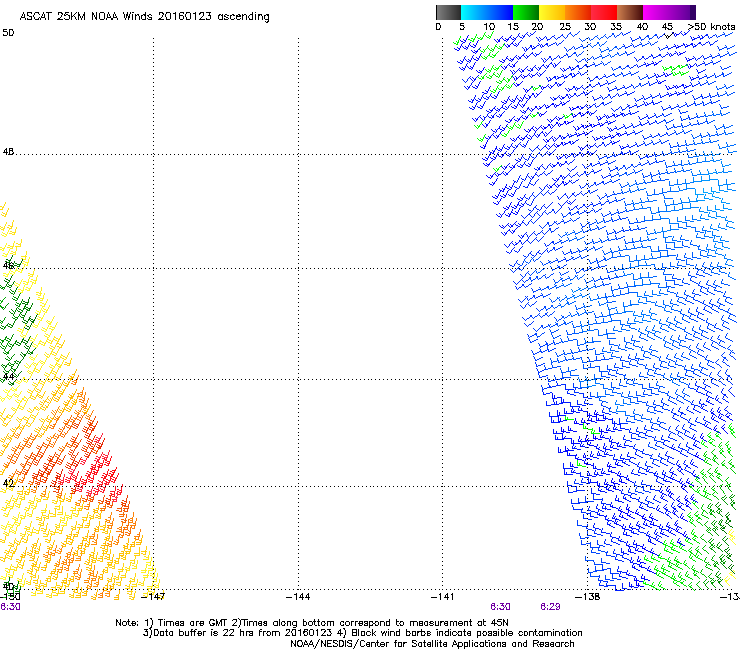Click the purple '6:30' time stamp near -141

500,607
